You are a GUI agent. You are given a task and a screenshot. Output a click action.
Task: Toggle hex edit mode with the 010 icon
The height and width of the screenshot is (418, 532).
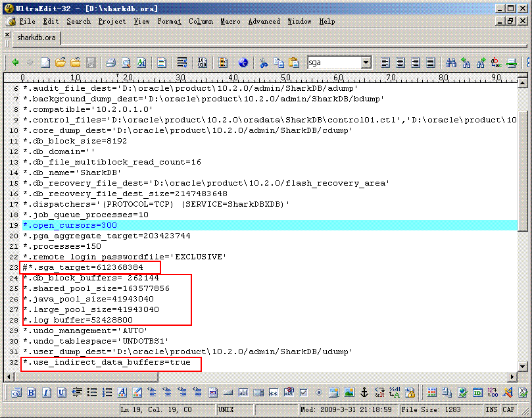pyautogui.click(x=201, y=63)
